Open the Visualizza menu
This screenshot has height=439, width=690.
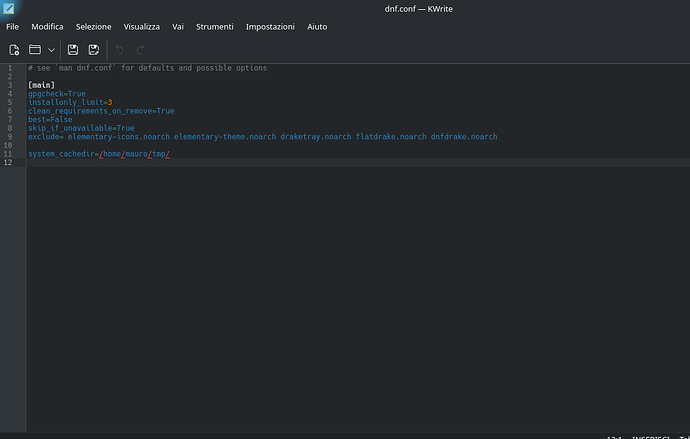point(142,26)
